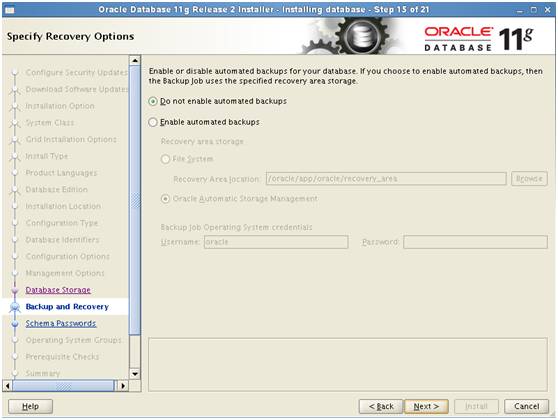
Task: Click the Username input field
Action: (x=276, y=242)
